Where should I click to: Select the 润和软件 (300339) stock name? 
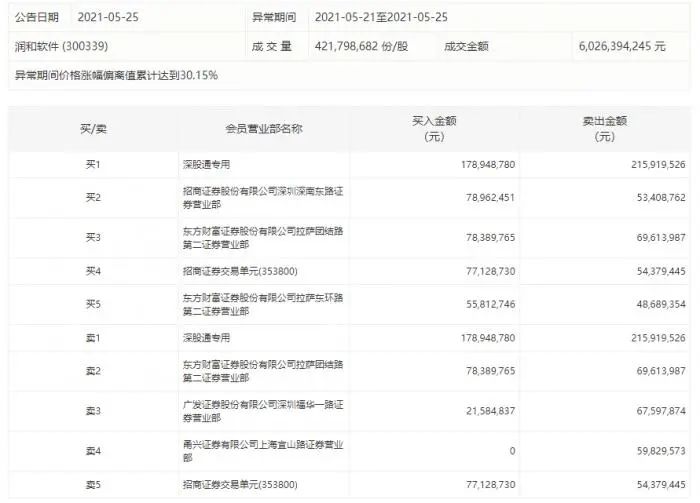[x=61, y=46]
